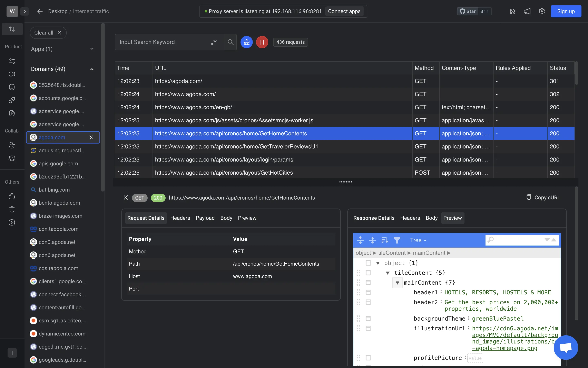Switch to request Body tab

226,218
